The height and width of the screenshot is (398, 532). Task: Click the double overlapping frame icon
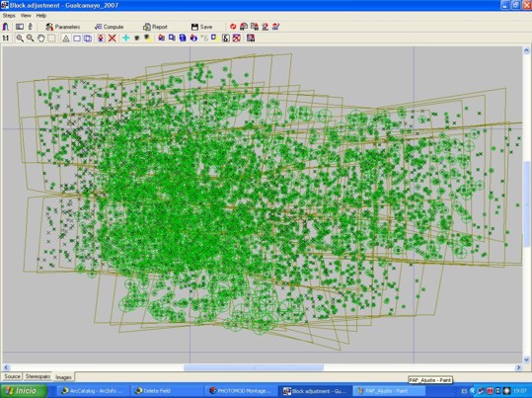click(x=88, y=39)
